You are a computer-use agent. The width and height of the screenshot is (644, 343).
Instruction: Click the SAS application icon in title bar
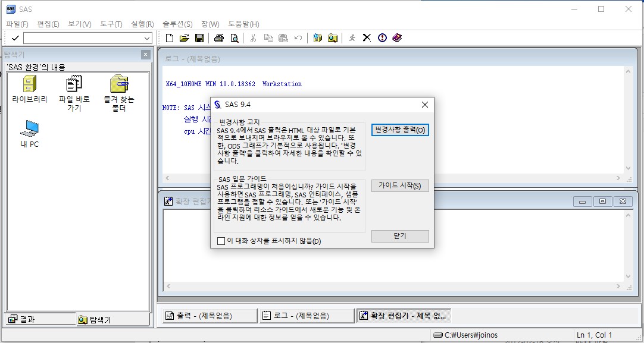11,9
